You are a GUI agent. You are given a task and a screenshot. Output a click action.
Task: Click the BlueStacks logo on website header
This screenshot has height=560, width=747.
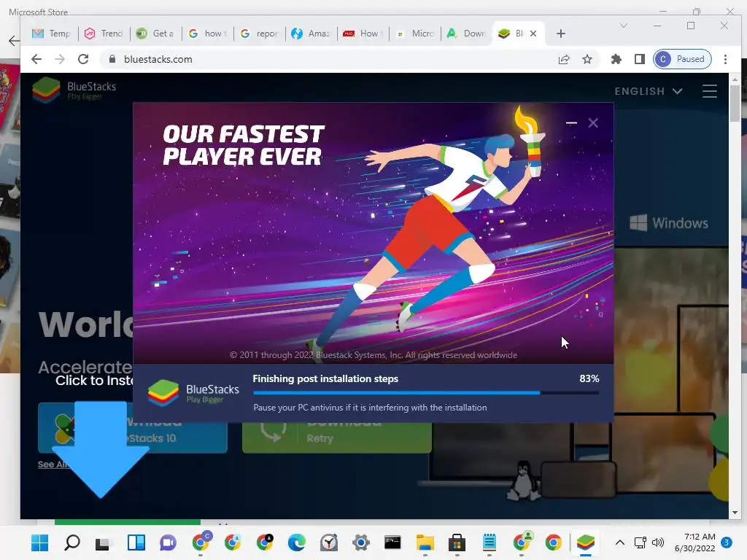tap(74, 90)
